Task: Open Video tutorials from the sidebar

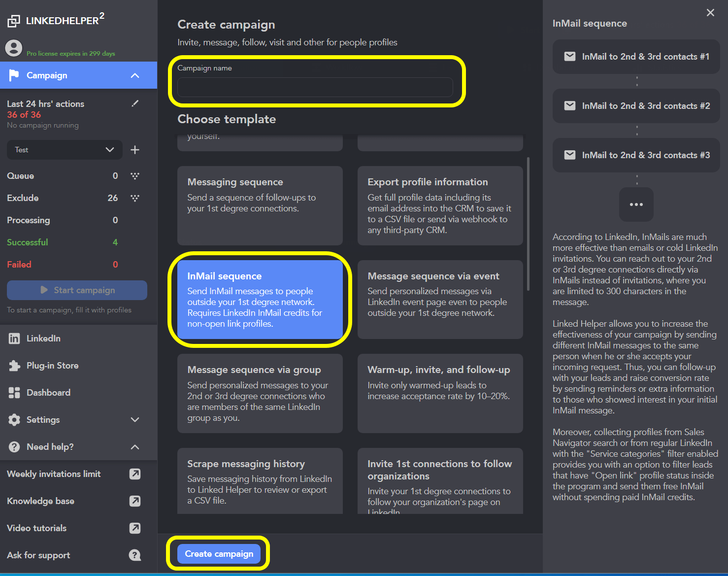Action: pyautogui.click(x=36, y=528)
